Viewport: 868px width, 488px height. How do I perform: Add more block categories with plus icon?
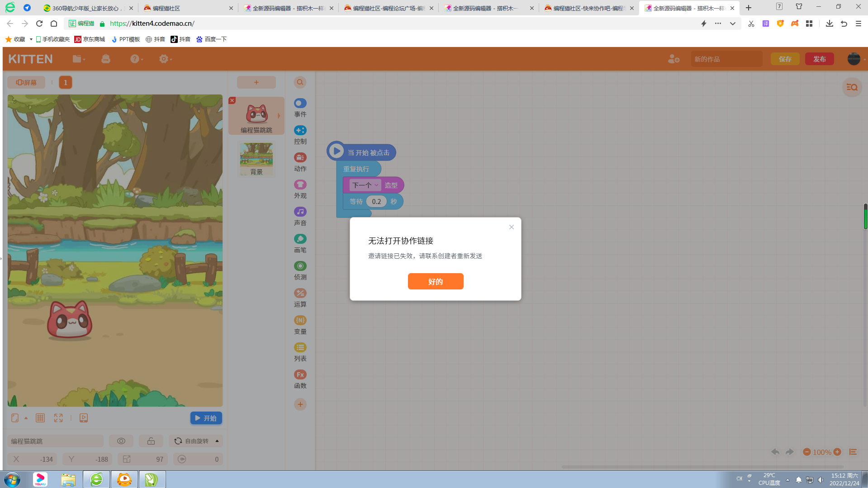(300, 404)
